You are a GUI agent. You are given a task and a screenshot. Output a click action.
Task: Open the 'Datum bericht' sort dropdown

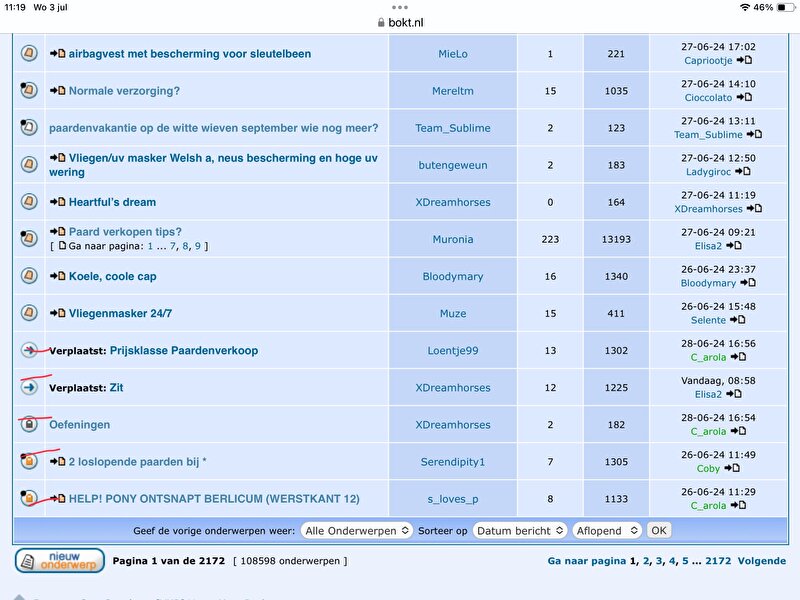(x=520, y=531)
